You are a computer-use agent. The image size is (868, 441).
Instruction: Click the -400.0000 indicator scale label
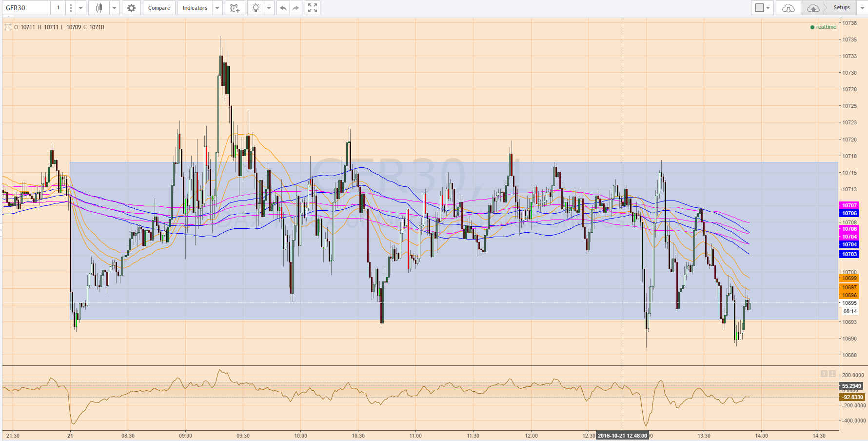pyautogui.click(x=854, y=421)
